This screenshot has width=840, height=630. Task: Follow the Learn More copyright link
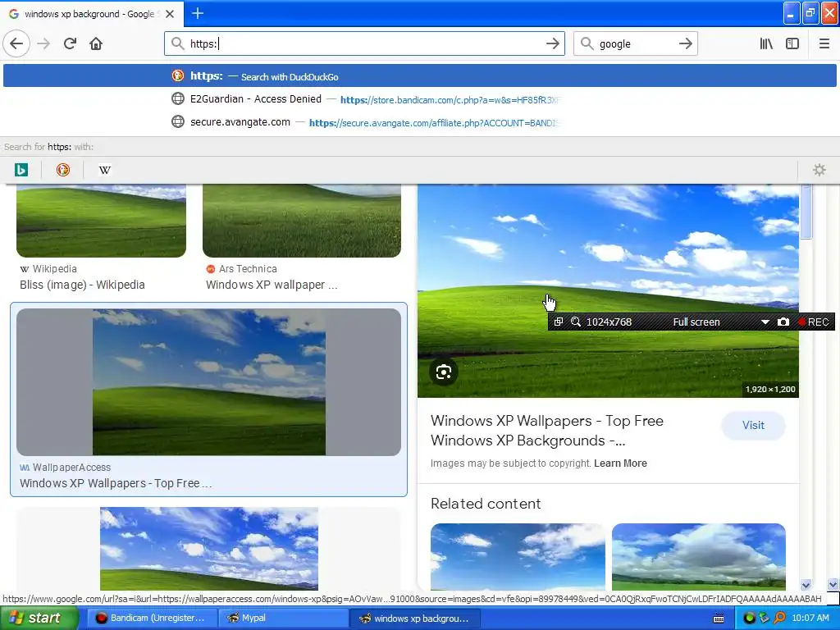click(x=620, y=463)
